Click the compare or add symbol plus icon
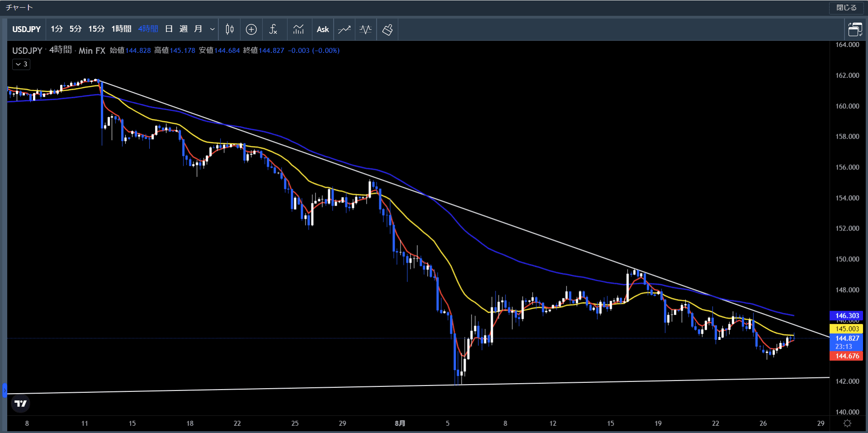Image resolution: width=868 pixels, height=433 pixels. coord(251,29)
